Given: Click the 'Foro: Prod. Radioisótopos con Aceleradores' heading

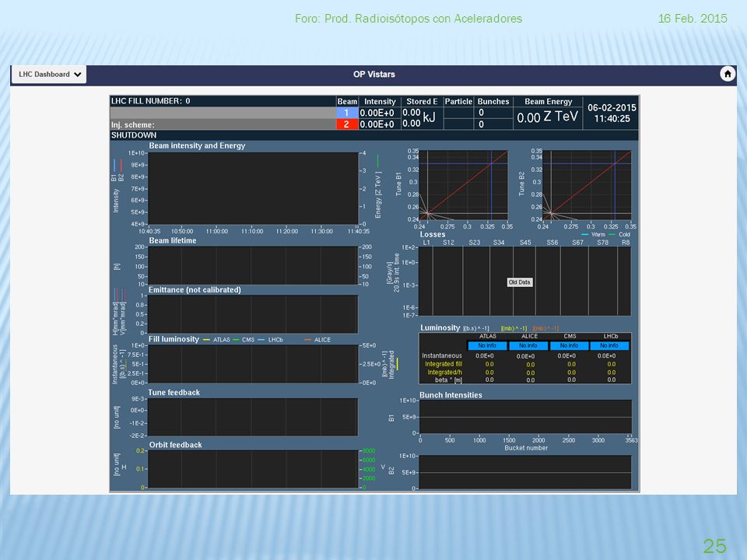Looking at the screenshot, I should (409, 19).
